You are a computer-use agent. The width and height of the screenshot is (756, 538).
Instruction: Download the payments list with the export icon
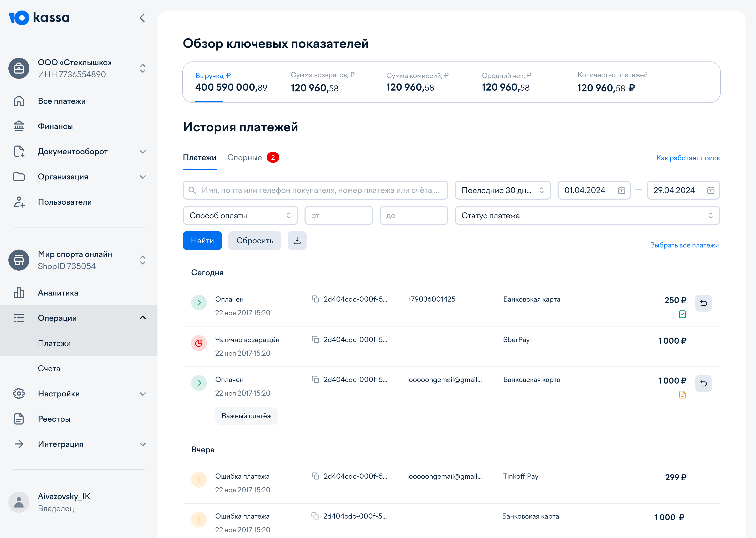click(297, 241)
